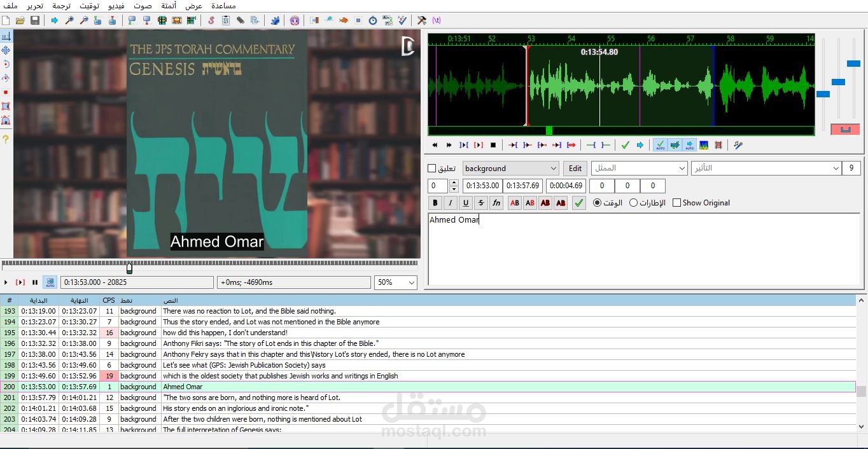Play current line audio (red brackets)
The image size is (868, 449).
[479, 145]
